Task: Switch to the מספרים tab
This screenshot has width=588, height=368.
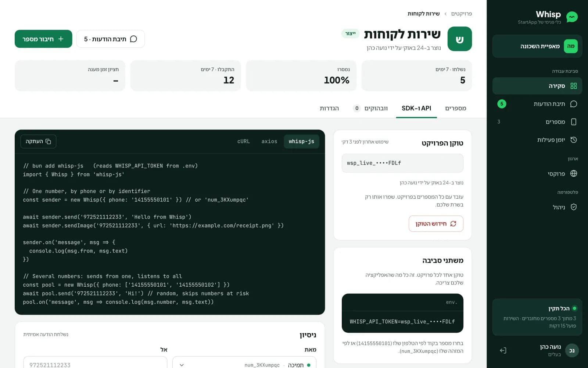Action: 455,108
